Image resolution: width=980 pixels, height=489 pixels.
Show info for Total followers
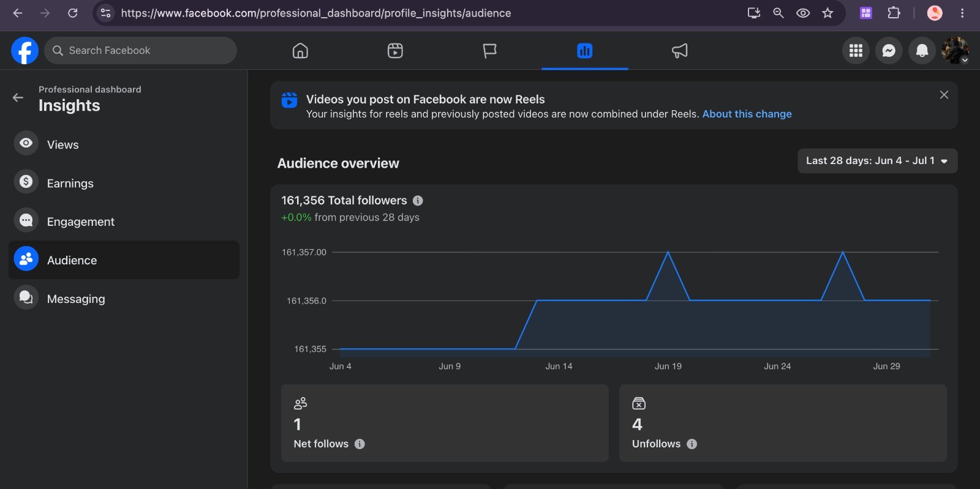tap(418, 201)
